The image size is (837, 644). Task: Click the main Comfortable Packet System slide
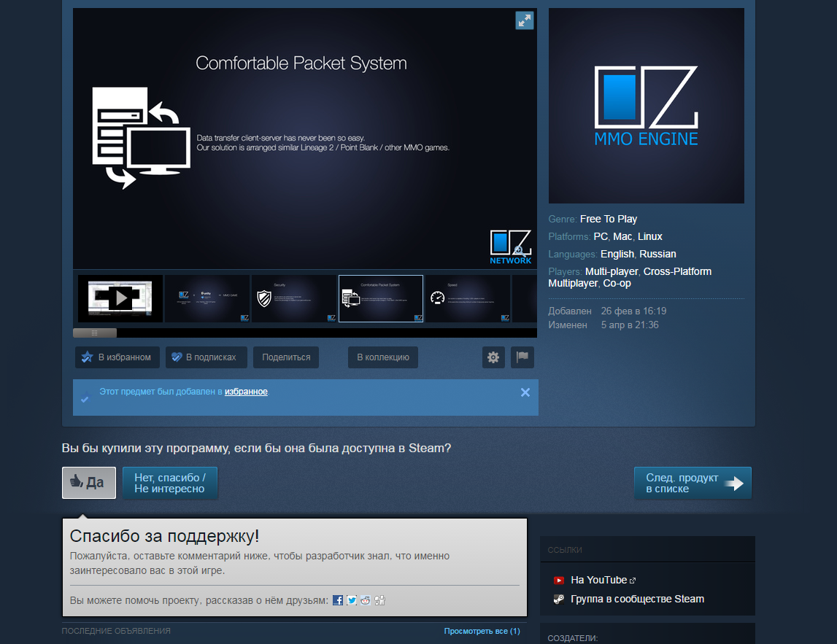305,139
